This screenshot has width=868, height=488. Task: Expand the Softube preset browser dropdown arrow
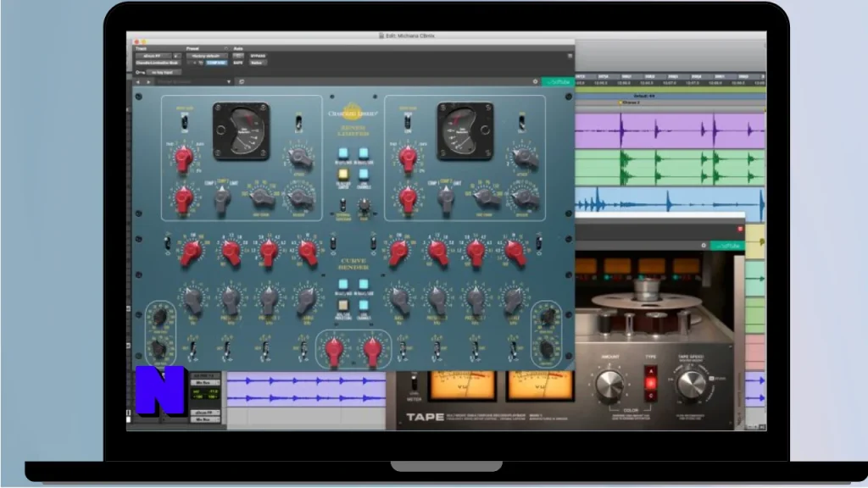tap(229, 82)
